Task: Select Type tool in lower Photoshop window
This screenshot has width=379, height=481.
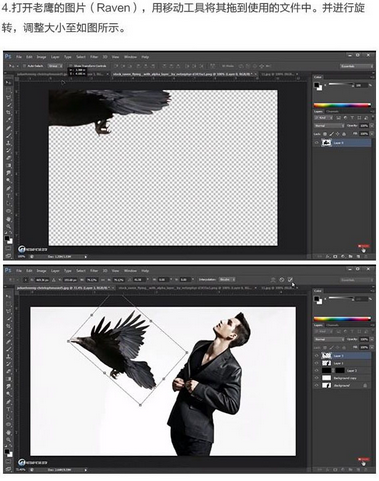Action: coord(9,409)
